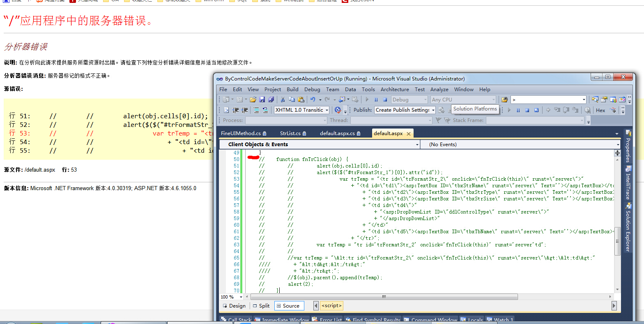Switch to default.aspx.cs tab
This screenshot has height=324, width=644.
340,133
